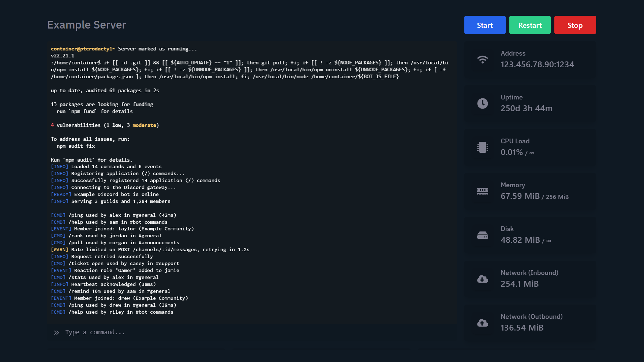The width and height of the screenshot is (644, 362).
Task: Click the CPU chip icon
Action: (x=483, y=147)
